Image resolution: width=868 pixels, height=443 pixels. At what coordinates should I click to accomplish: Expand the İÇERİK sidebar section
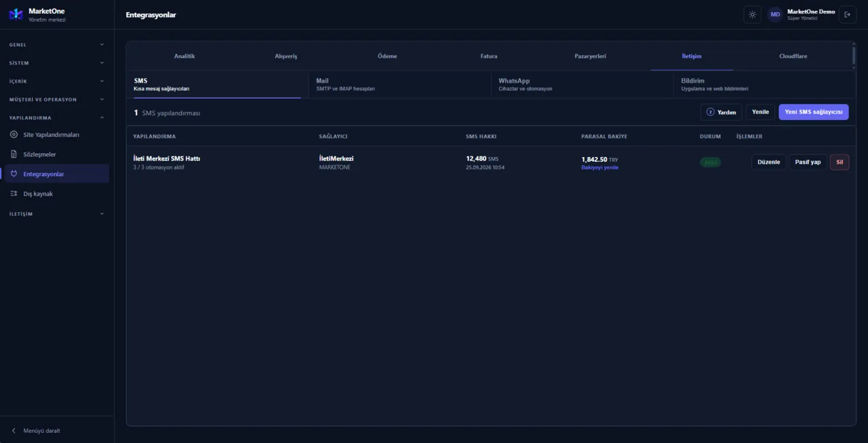coord(57,81)
